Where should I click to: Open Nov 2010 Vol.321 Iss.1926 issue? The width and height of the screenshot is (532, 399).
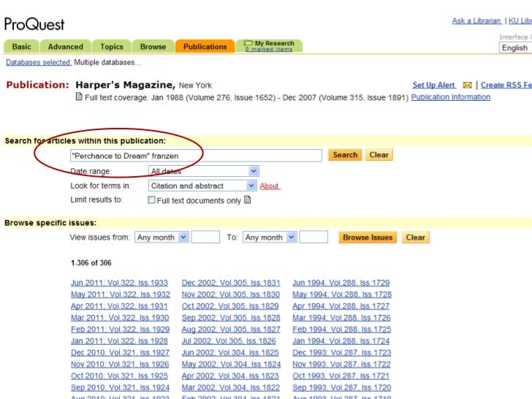coord(120,365)
